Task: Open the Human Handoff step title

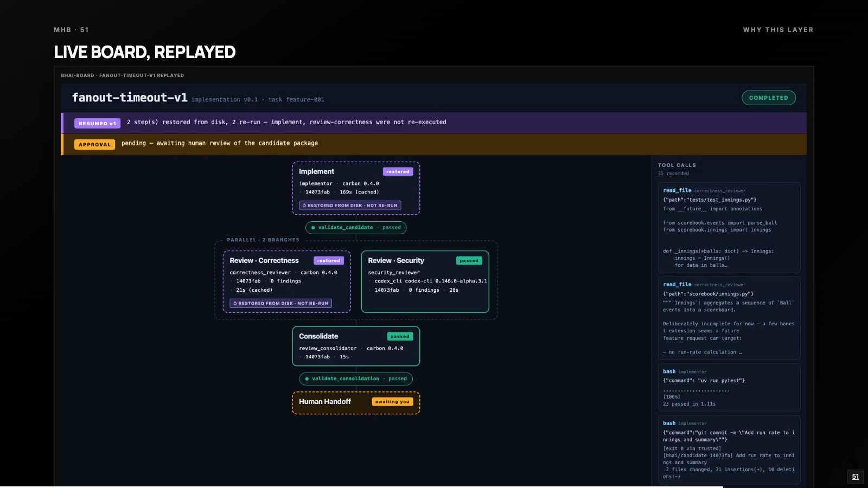Action: point(325,402)
